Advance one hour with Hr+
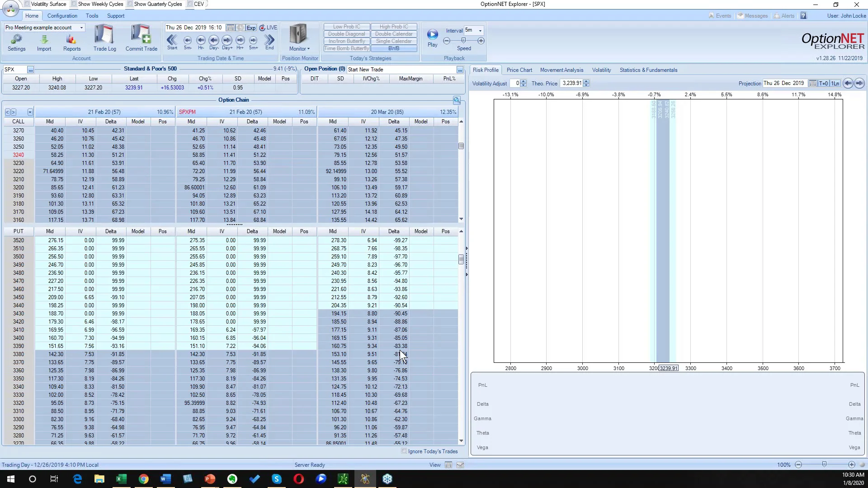Image resolution: width=868 pixels, height=488 pixels. [240, 42]
